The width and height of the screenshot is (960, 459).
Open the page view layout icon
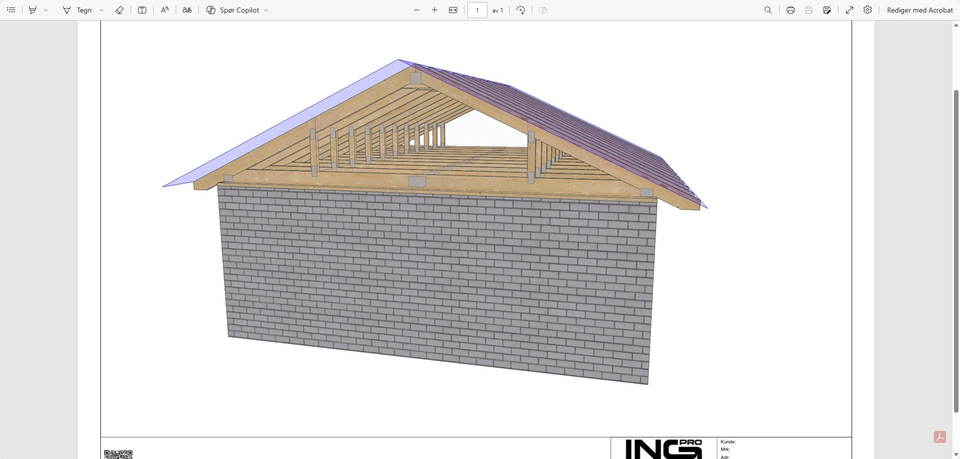[x=543, y=10]
